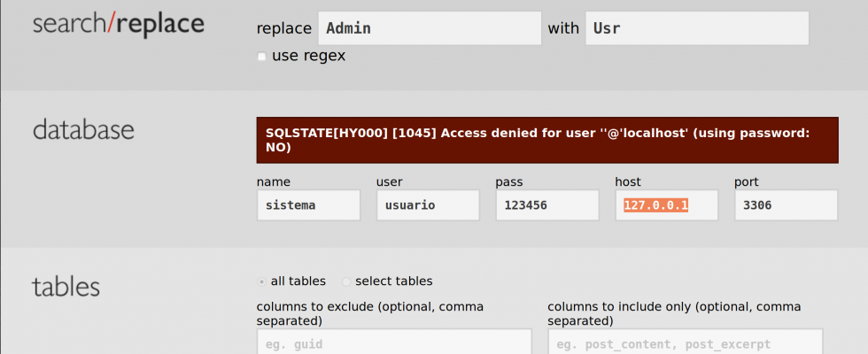This screenshot has width=868, height=354.
Task: Select the all tables radio button
Action: point(262,281)
